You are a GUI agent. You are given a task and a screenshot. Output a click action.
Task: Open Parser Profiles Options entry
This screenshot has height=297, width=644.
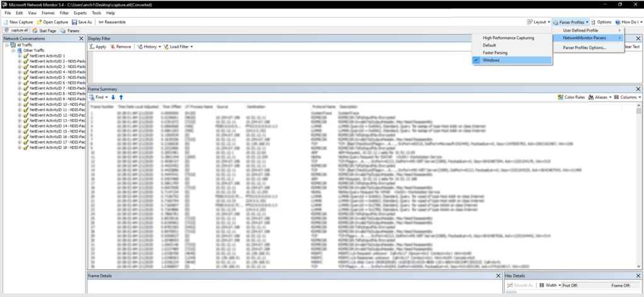(584, 47)
